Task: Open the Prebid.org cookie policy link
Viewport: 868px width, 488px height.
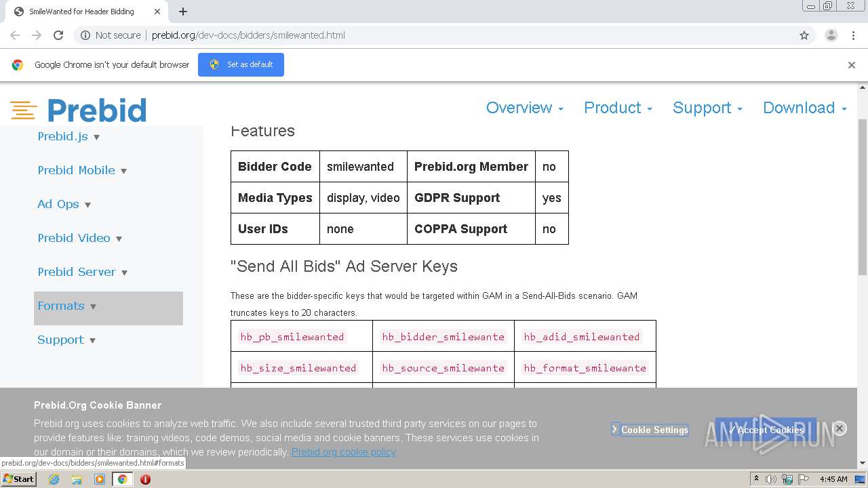Action: pyautogui.click(x=344, y=452)
